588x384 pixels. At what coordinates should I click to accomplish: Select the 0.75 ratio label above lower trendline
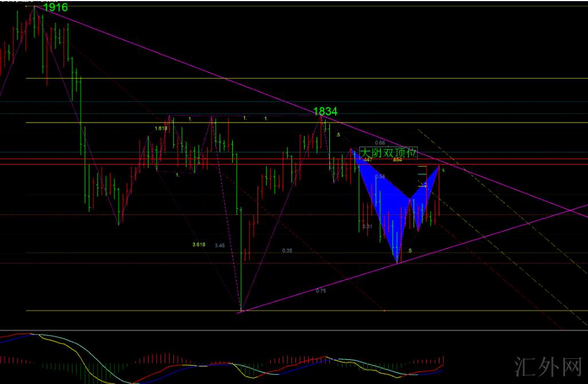(x=321, y=291)
